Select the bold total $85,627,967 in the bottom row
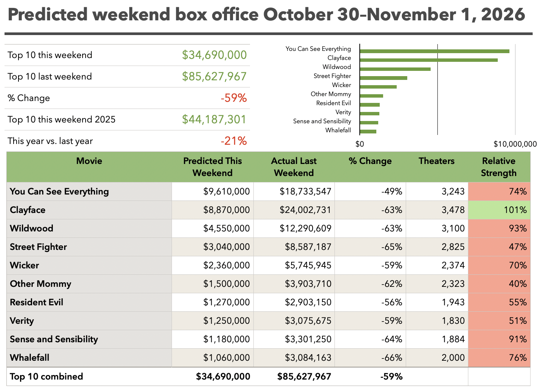This screenshot has width=543, height=392. (304, 377)
